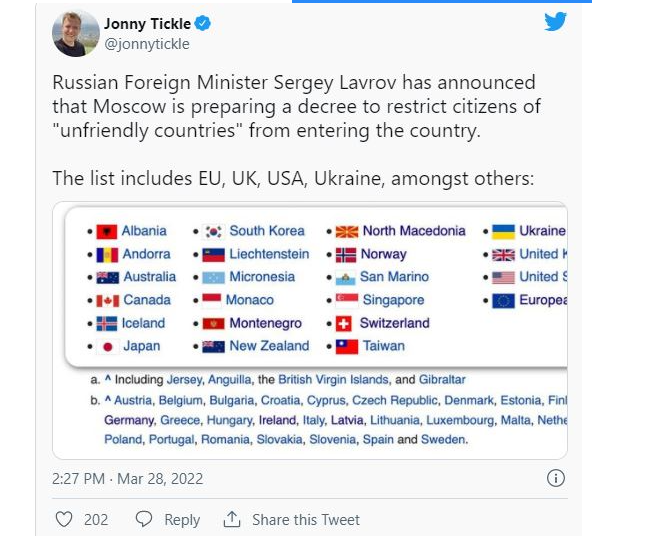657x536 pixels.
Task: Click the Reply button label
Action: pos(182,520)
